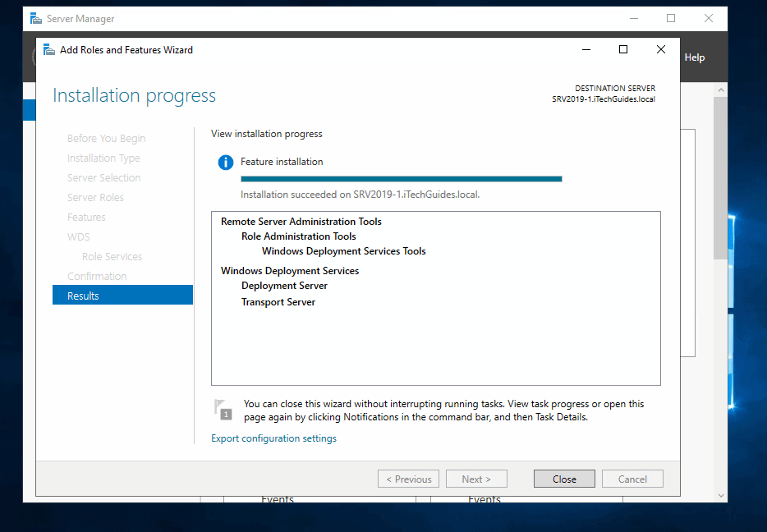This screenshot has height=532, width=767.
Task: Click the blue Feature installation info icon
Action: pyautogui.click(x=226, y=163)
